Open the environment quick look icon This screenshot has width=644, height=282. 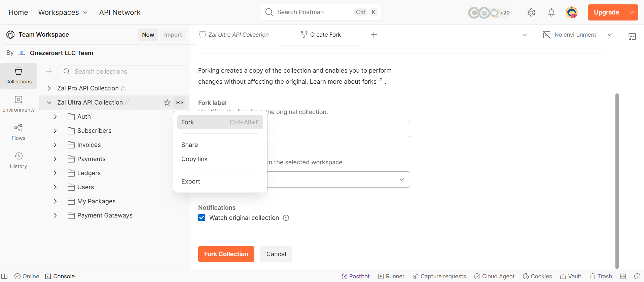point(547,35)
